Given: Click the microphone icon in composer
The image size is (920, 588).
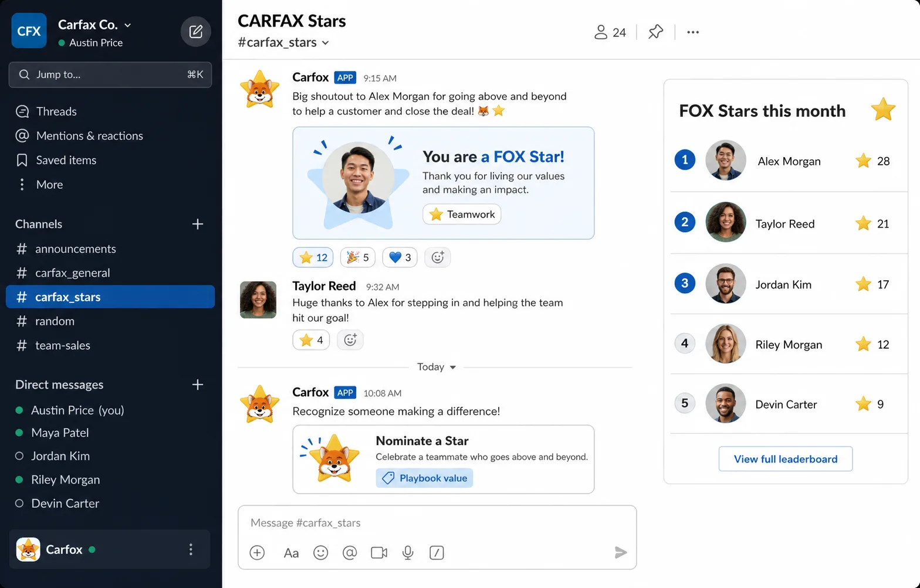Looking at the screenshot, I should pos(408,553).
